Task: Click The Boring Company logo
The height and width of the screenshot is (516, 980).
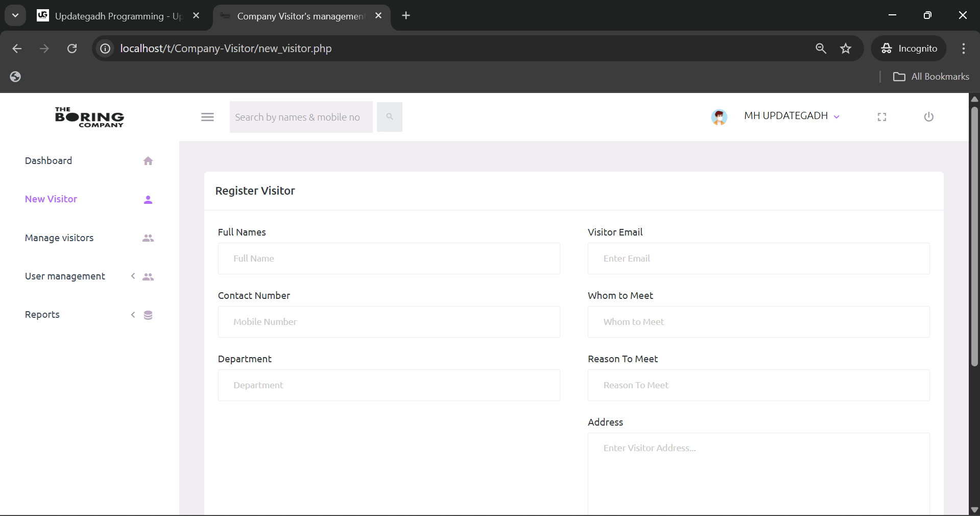Action: click(x=89, y=117)
